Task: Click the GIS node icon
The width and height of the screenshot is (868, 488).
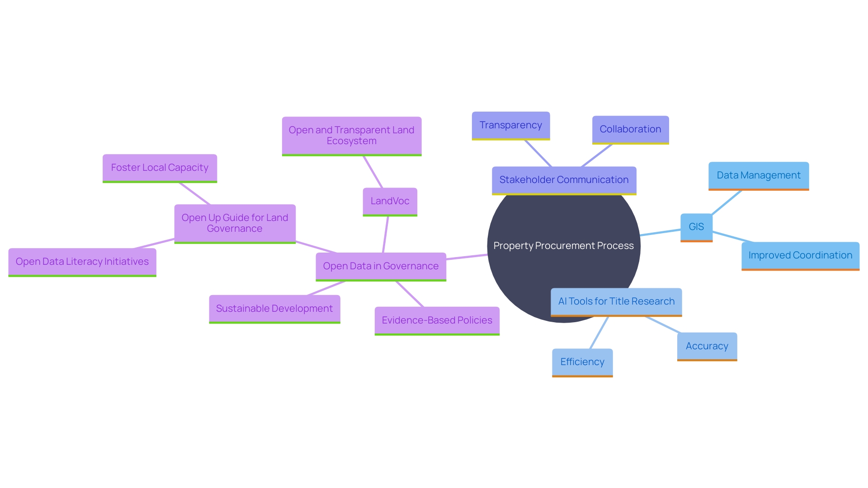Action: (x=697, y=229)
